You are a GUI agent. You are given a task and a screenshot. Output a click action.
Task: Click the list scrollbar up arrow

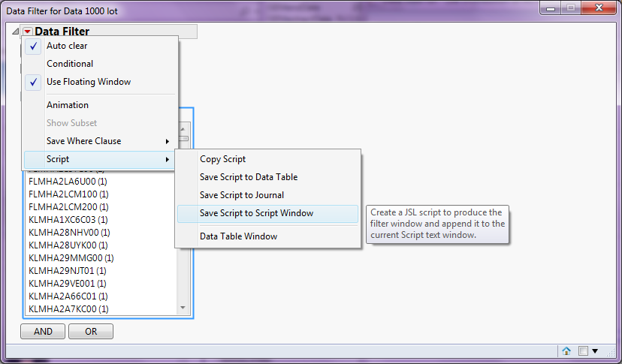click(183, 129)
